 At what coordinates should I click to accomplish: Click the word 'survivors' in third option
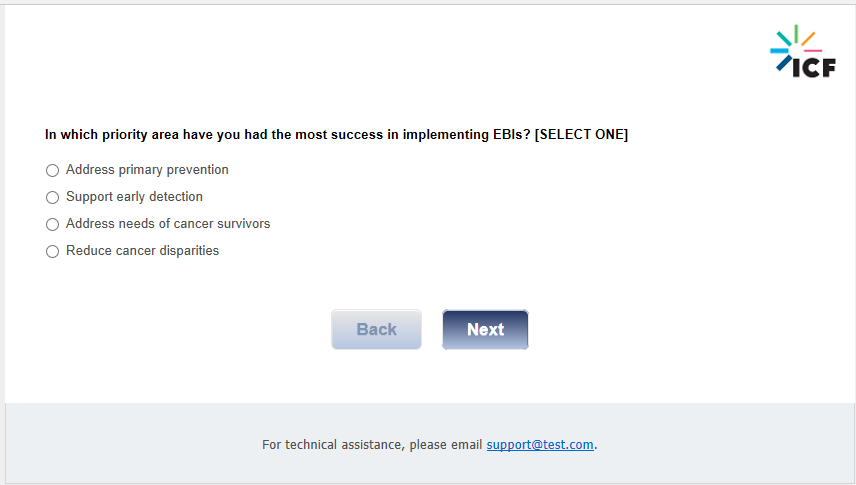tap(241, 224)
